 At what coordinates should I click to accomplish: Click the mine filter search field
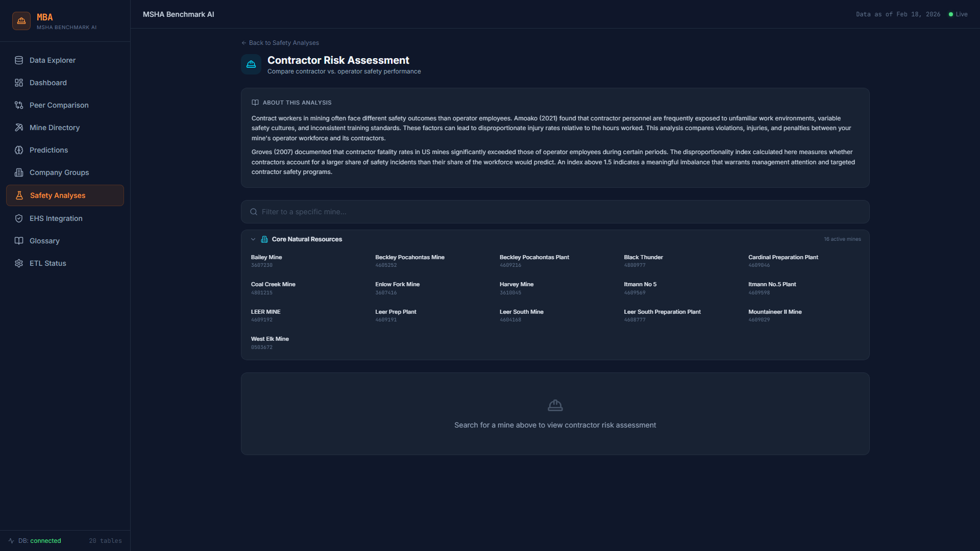pos(555,212)
